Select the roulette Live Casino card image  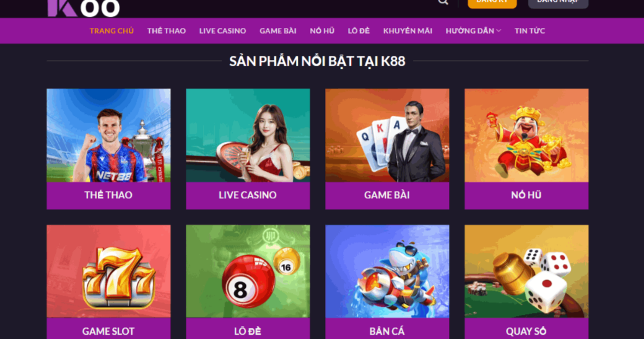click(248, 135)
